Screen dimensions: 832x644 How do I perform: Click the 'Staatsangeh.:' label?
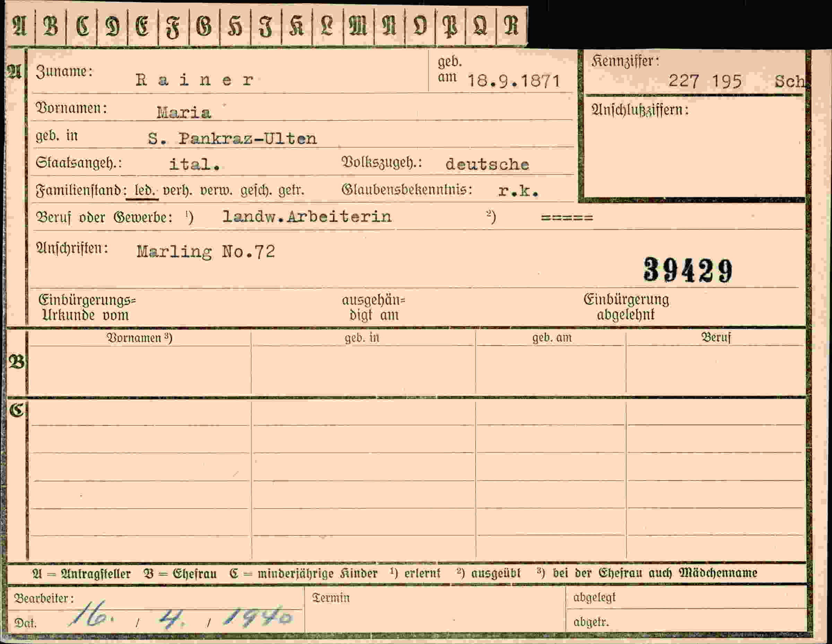79,163
